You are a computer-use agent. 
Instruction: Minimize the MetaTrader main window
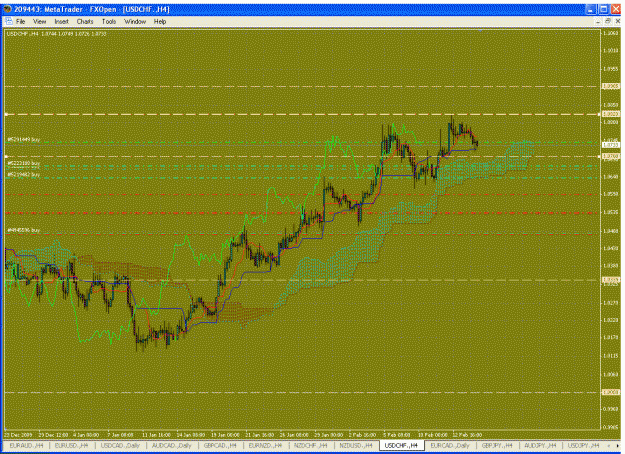pyautogui.click(x=592, y=9)
